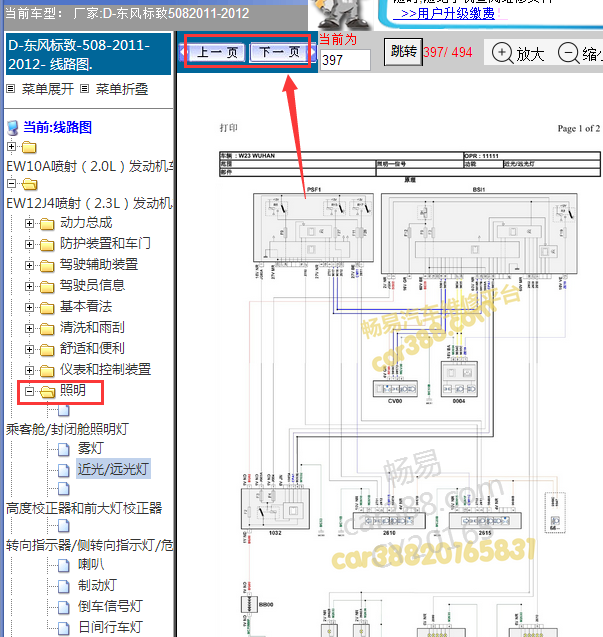Zoom out with the 缩小 magnifier icon
This screenshot has height=637, width=603.
pyautogui.click(x=568, y=53)
